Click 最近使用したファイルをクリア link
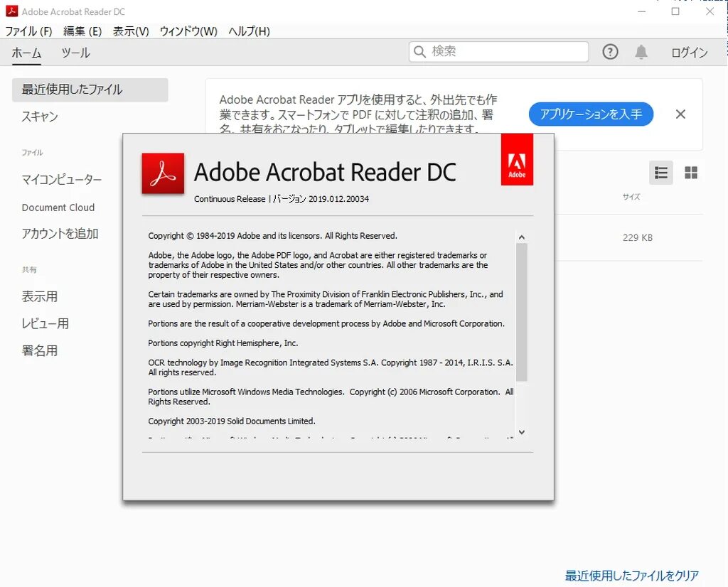 click(x=632, y=576)
